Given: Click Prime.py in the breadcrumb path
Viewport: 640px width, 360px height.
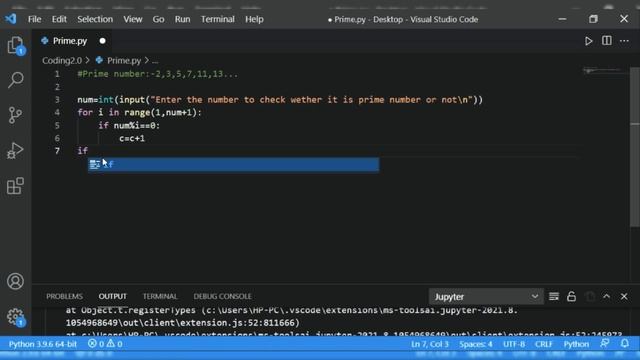Looking at the screenshot, I should click(124, 60).
